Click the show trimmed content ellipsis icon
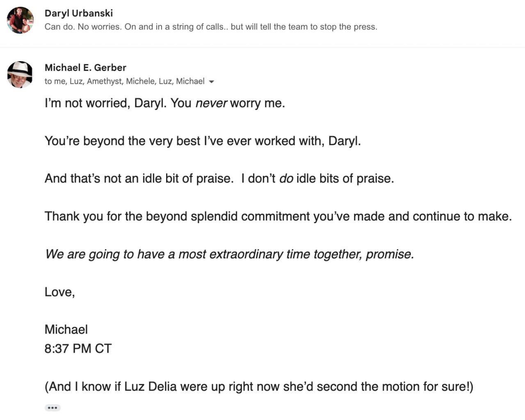 (52, 408)
